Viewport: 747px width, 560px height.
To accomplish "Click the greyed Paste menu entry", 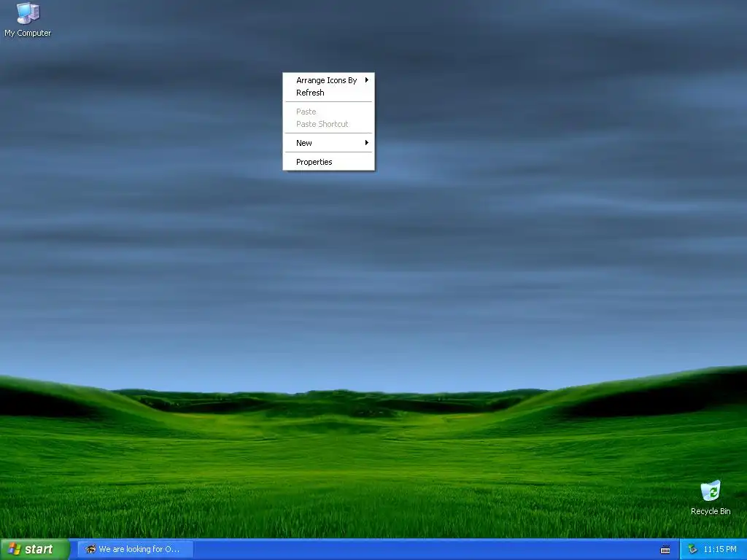I will [328, 112].
